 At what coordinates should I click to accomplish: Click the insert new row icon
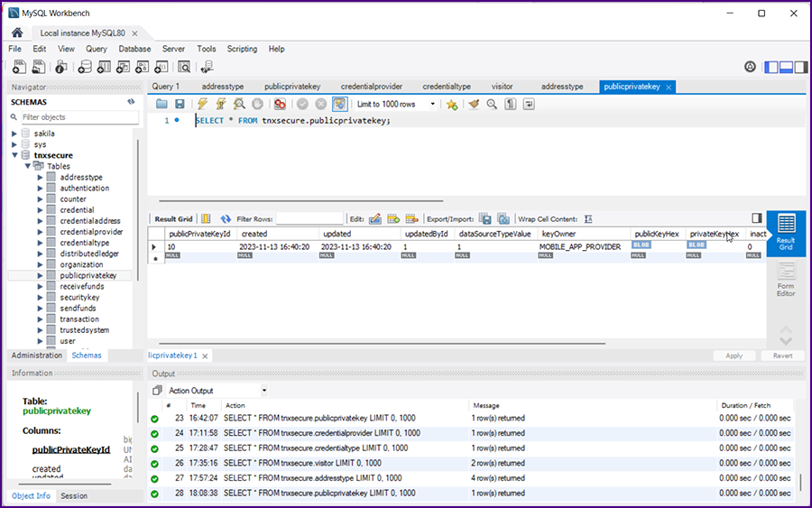pyautogui.click(x=393, y=219)
